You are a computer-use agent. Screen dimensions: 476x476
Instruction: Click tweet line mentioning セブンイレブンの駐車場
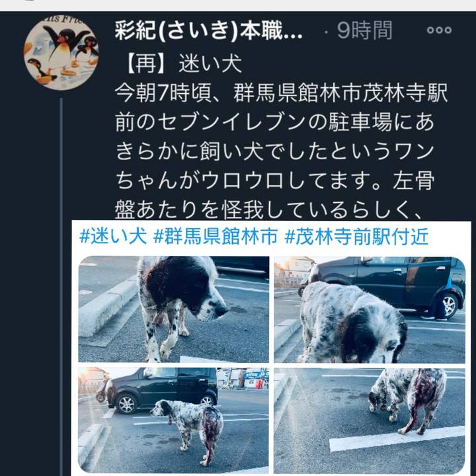pos(274,123)
